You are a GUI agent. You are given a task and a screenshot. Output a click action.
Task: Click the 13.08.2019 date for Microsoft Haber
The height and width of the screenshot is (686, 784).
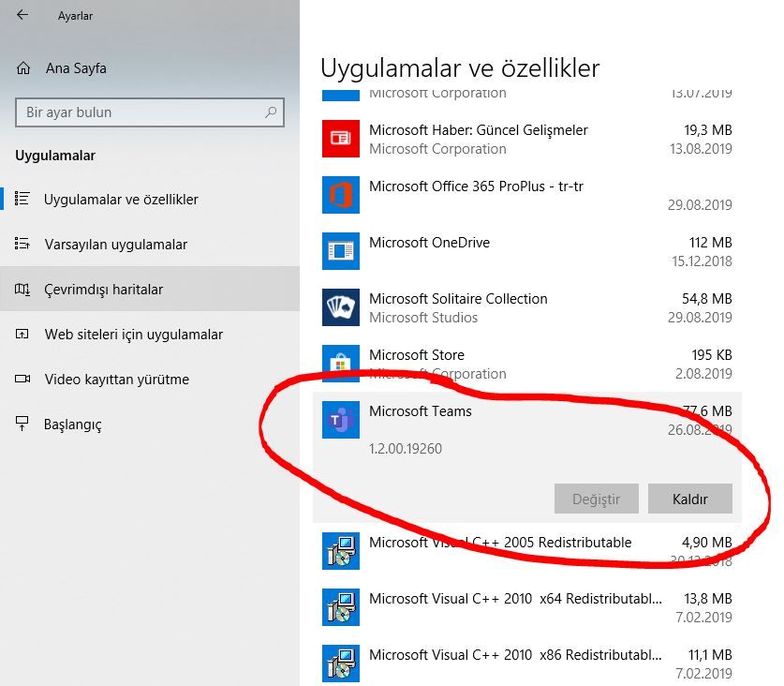tap(701, 149)
